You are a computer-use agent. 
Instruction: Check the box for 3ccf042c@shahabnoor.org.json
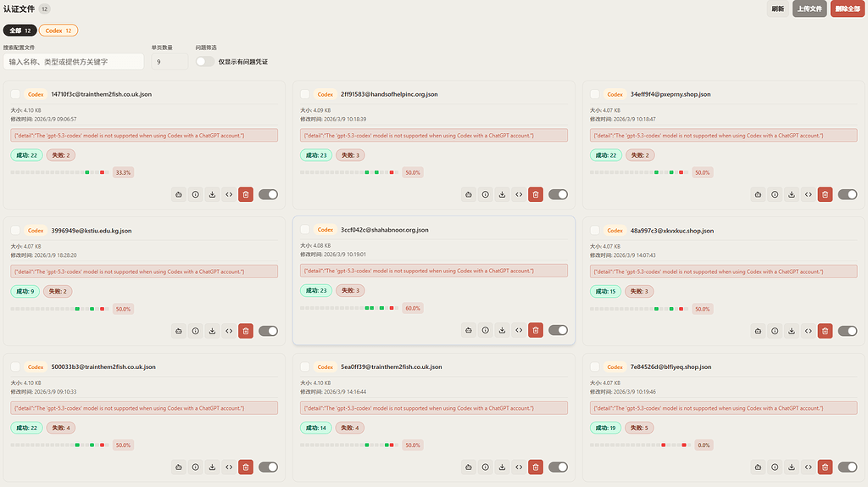[x=305, y=229]
